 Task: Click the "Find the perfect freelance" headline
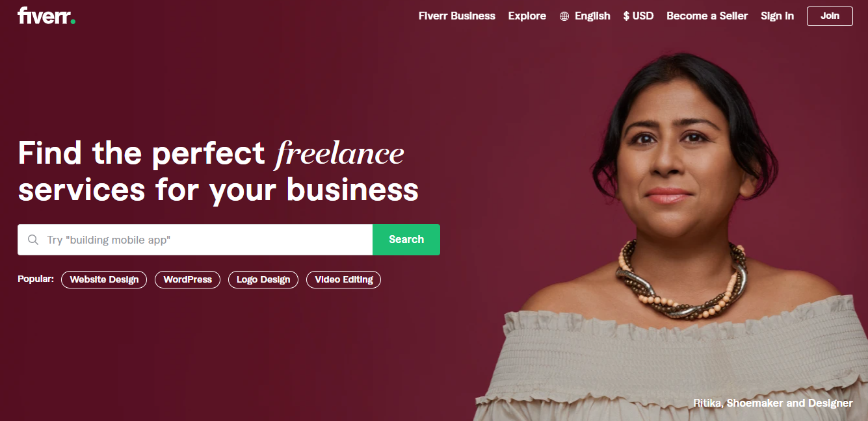[x=211, y=153]
